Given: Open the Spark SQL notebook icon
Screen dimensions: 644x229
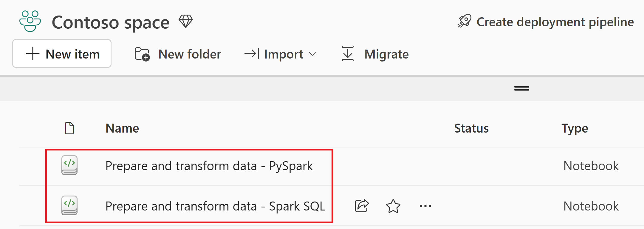Looking at the screenshot, I should pyautogui.click(x=69, y=205).
